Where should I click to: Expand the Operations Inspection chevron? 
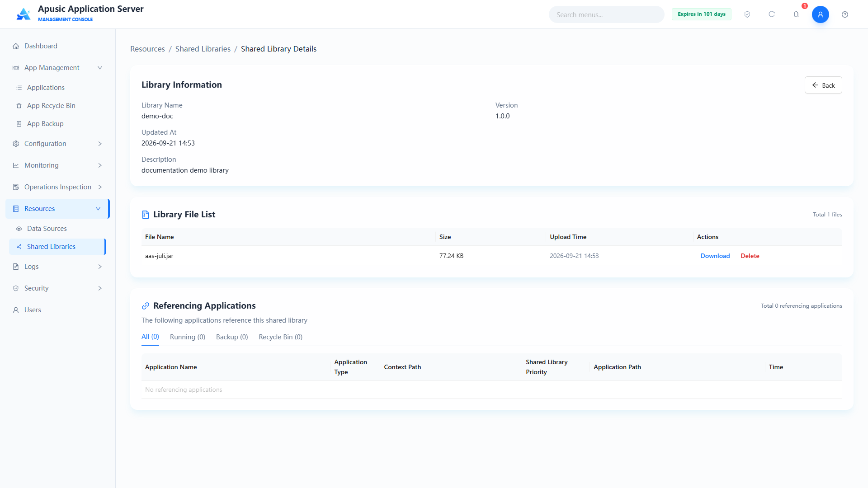(x=100, y=187)
